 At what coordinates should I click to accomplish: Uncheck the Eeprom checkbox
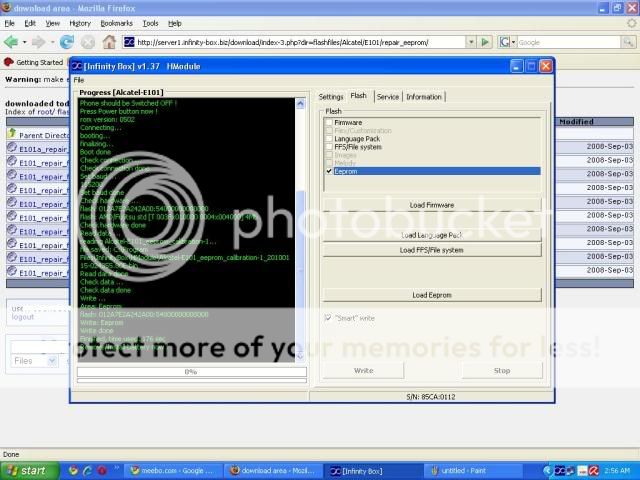tap(329, 171)
